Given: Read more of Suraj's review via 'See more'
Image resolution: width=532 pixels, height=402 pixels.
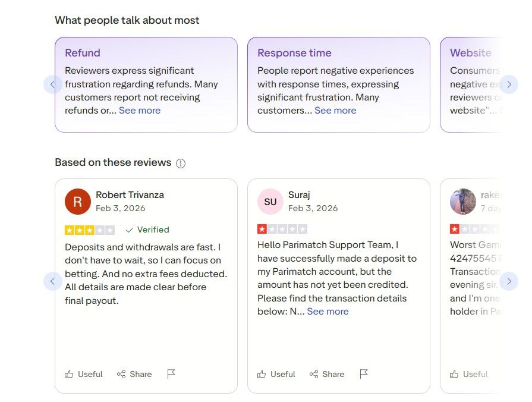Looking at the screenshot, I should pos(328,311).
